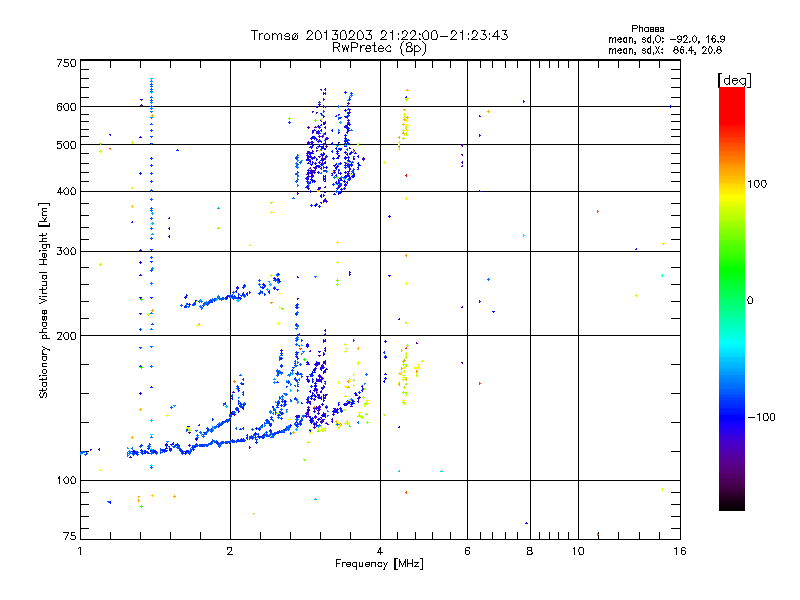Screen dimensions: 800x600
Task: Click the color bar at the 0 degree level
Action: [732, 300]
